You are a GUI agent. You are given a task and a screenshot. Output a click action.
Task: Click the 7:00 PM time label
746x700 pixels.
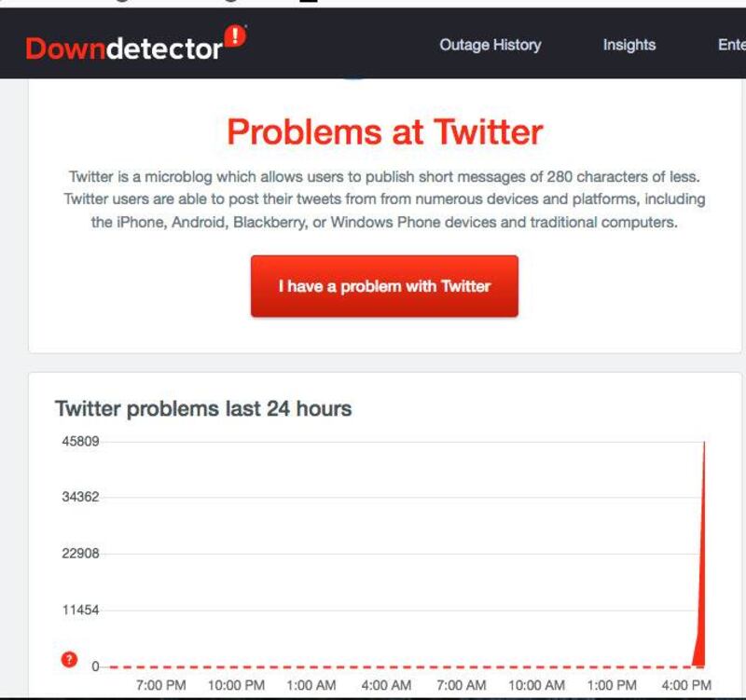point(160,685)
